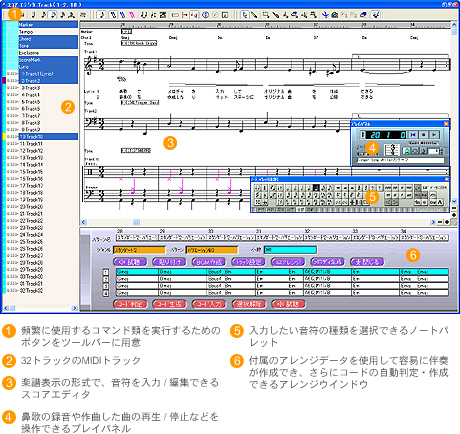Select the pencil tool in top toolbar
The width and height of the screenshot is (460, 434).
pyautogui.click(x=254, y=15)
